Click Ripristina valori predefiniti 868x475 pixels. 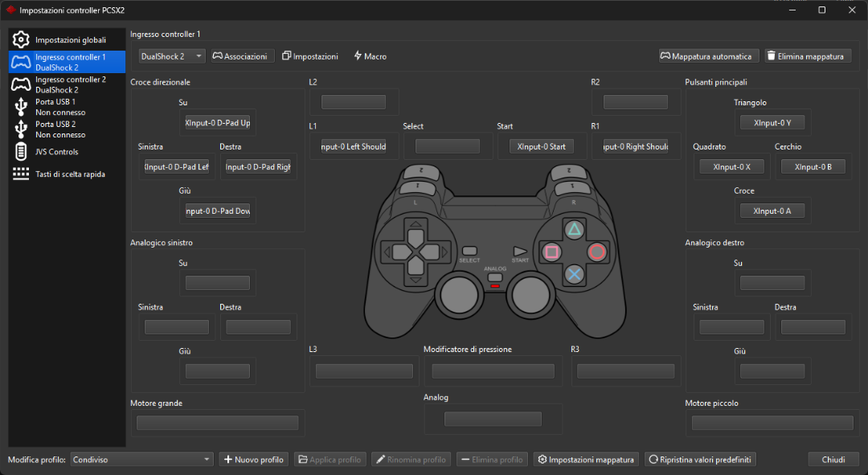click(700, 460)
